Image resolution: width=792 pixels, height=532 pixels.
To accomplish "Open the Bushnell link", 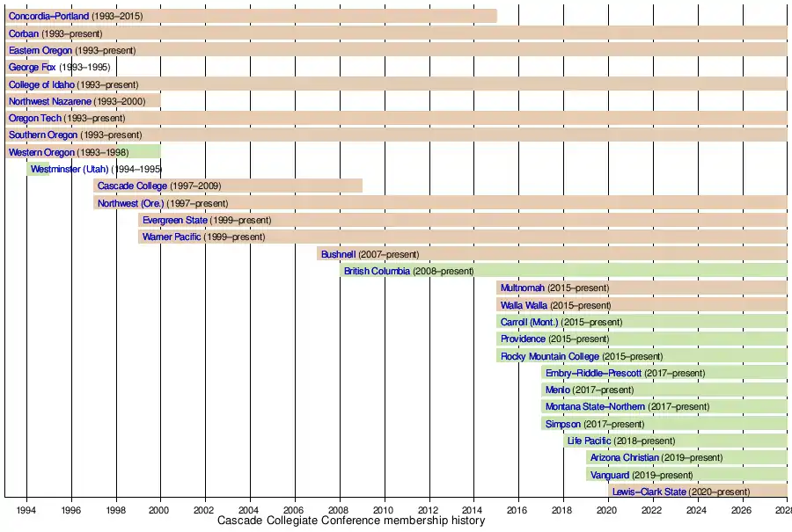I will pyautogui.click(x=338, y=254).
